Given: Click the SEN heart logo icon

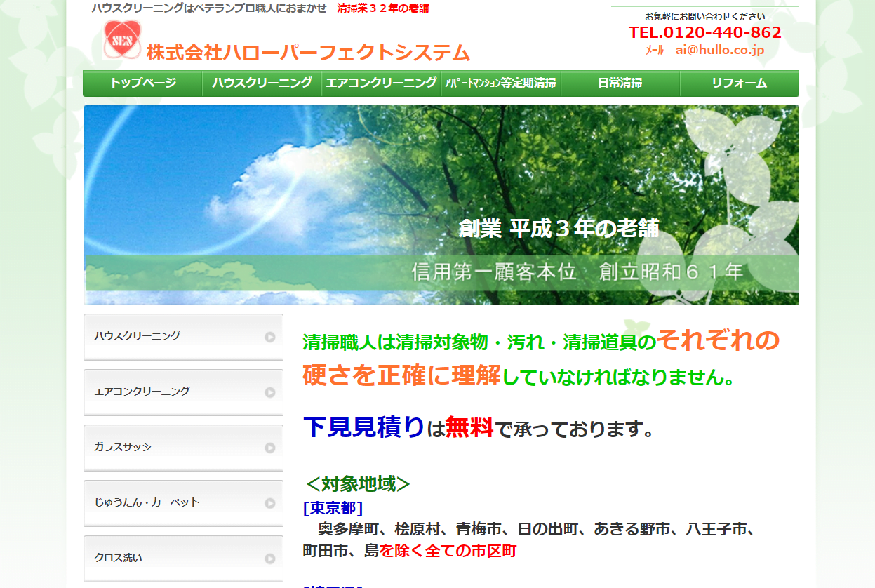Looking at the screenshot, I should click(123, 39).
